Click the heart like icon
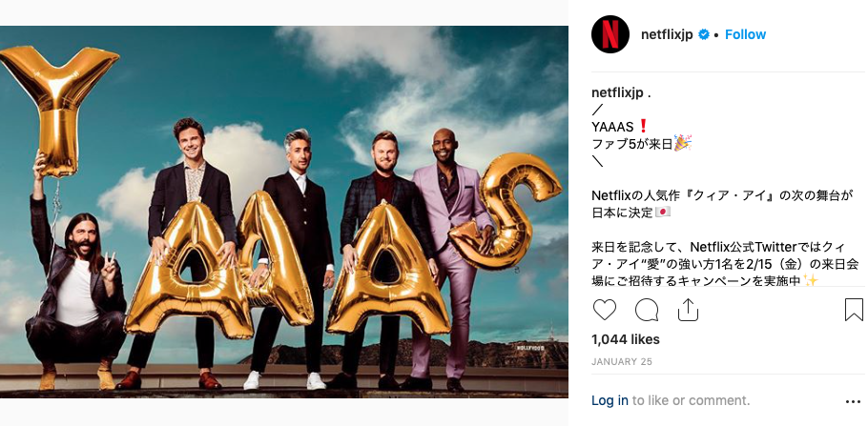This screenshot has width=868, height=426. (604, 310)
